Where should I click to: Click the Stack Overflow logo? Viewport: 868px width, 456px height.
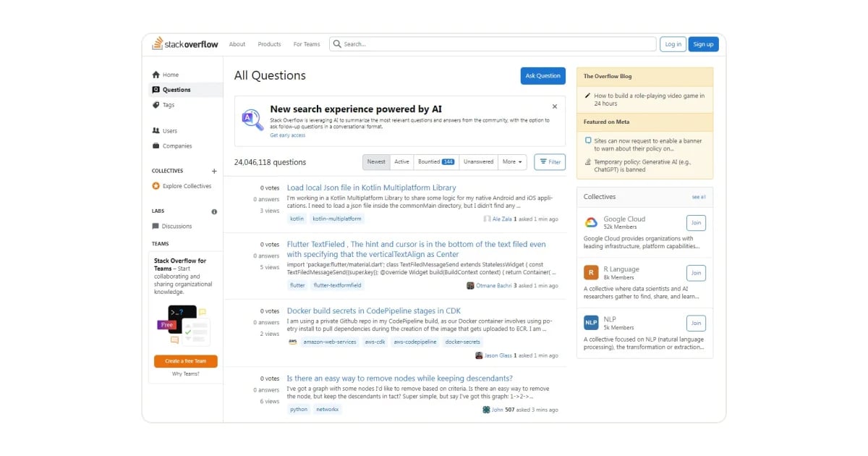tap(184, 43)
